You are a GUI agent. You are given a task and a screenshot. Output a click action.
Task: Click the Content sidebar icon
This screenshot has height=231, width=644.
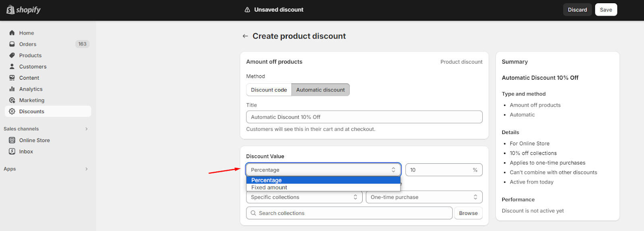coord(12,78)
